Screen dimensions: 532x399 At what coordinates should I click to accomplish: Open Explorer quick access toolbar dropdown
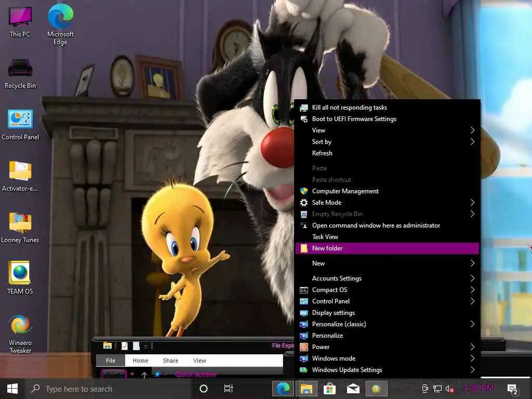(x=145, y=347)
